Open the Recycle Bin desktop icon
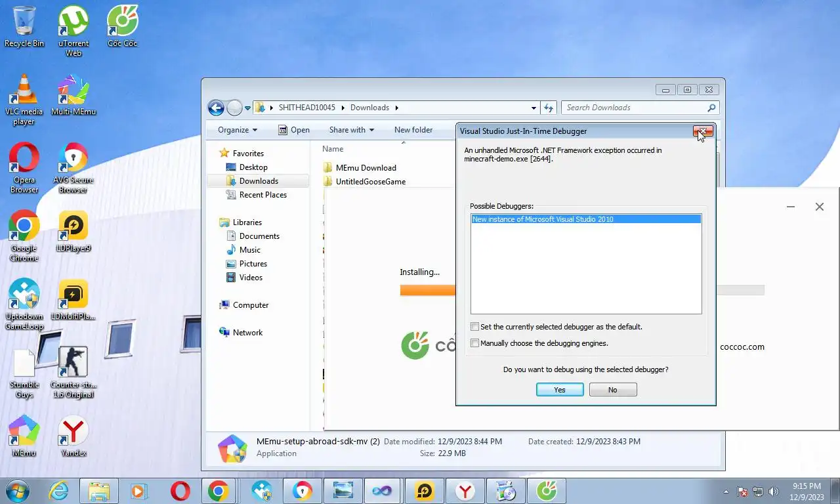The image size is (840, 504). (x=24, y=26)
